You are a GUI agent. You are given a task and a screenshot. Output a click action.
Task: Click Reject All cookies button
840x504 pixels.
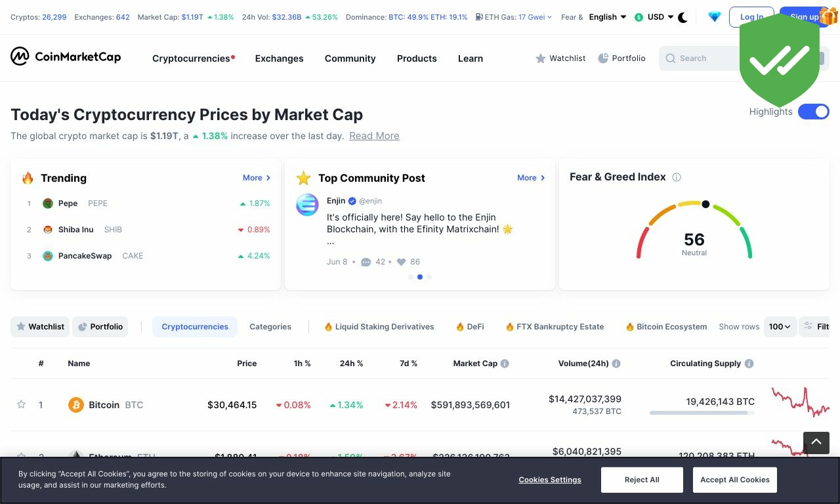[642, 480]
